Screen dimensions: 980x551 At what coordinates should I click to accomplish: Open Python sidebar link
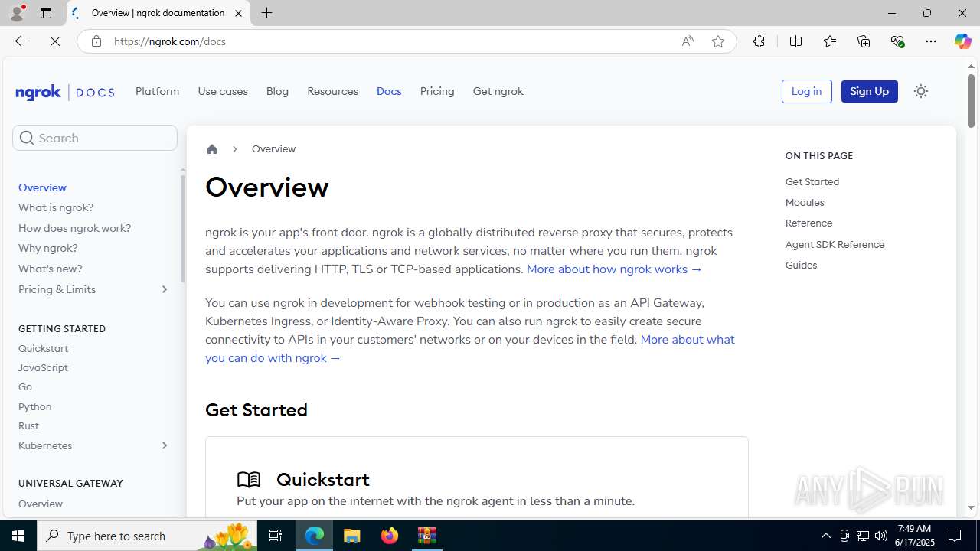(x=34, y=406)
